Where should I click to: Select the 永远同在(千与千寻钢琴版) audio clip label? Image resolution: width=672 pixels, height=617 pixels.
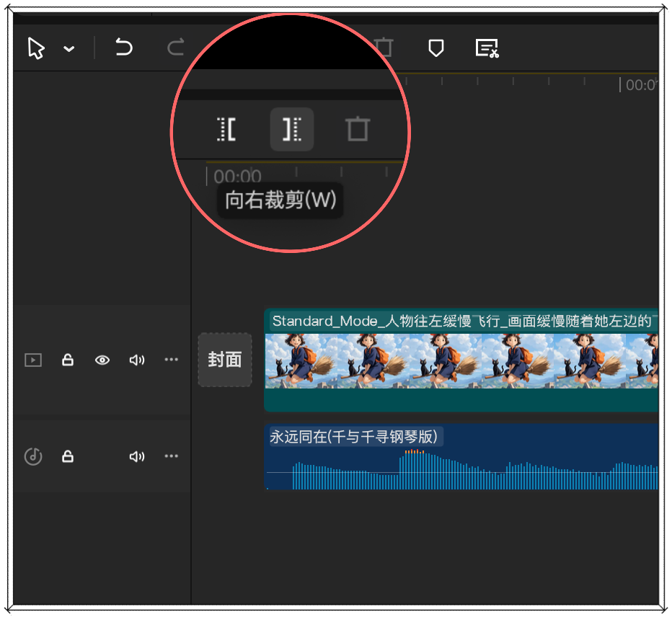354,437
